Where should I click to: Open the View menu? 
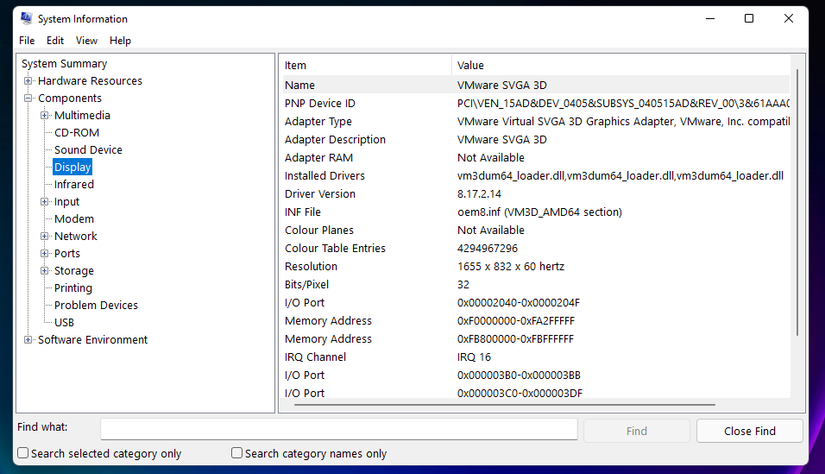(86, 41)
